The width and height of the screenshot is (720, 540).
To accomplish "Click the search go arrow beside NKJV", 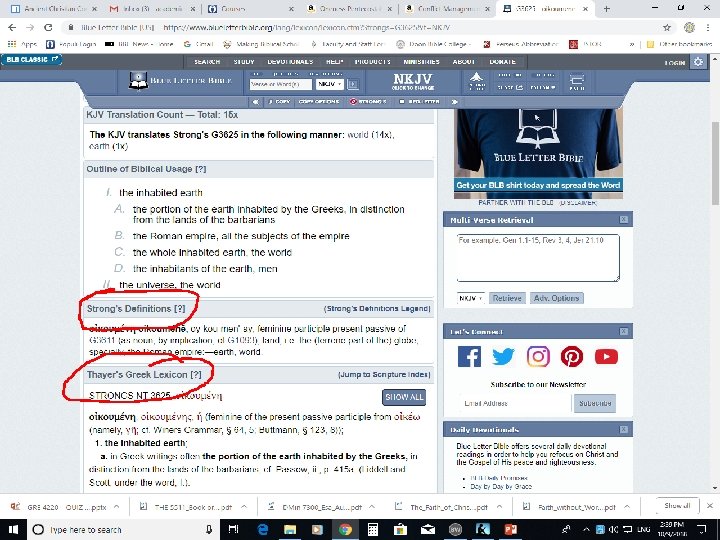I will [x=353, y=84].
